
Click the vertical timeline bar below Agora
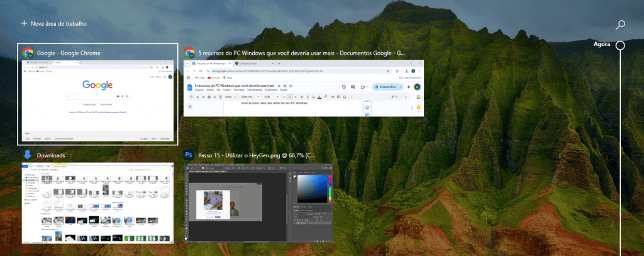(x=620, y=157)
